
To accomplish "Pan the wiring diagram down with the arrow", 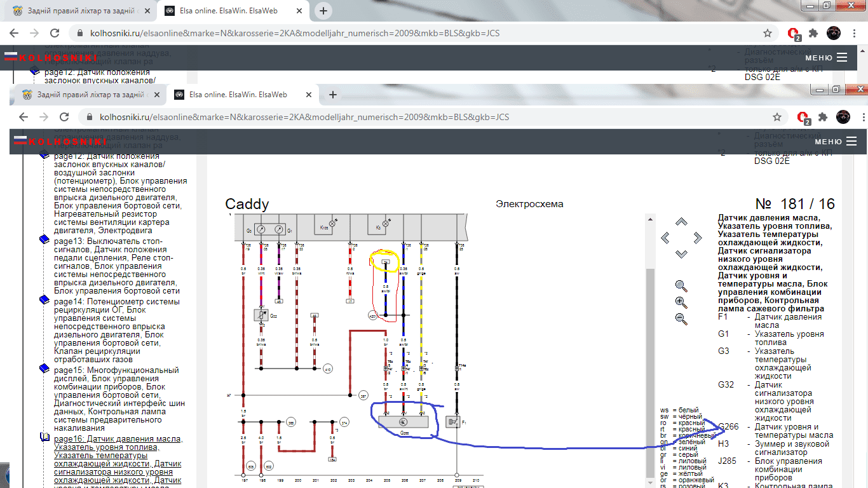I will point(681,254).
